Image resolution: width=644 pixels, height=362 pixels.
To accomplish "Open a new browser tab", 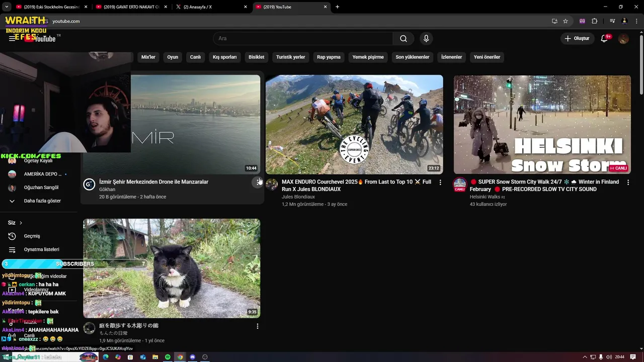I will pos(337,7).
